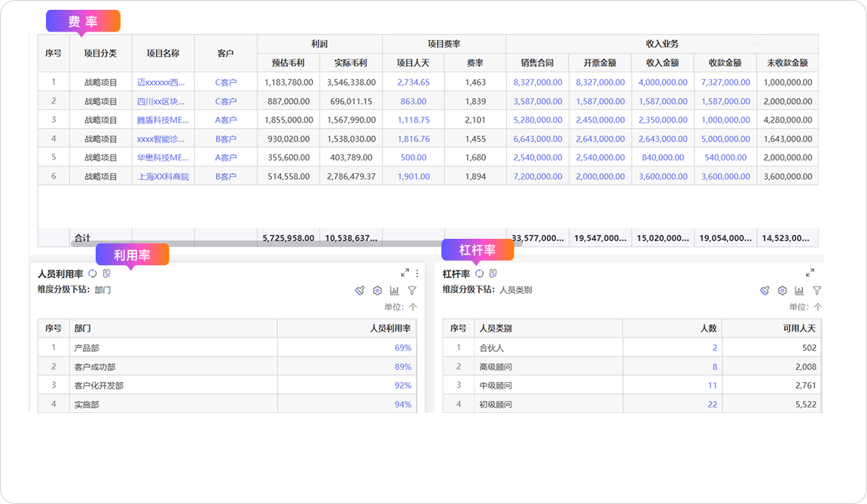Click the 实际毛利 column header
The width and height of the screenshot is (867, 504).
pyautogui.click(x=351, y=63)
